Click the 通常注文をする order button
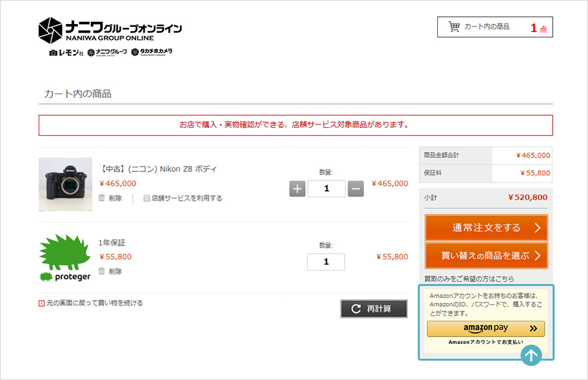Viewport: 588px width, 380px height. (486, 228)
